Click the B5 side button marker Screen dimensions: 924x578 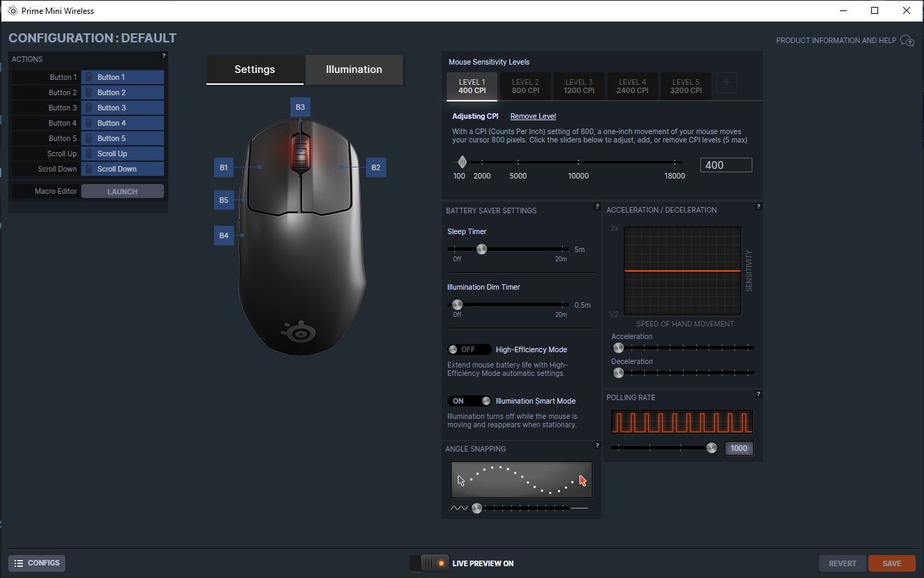pyautogui.click(x=224, y=200)
